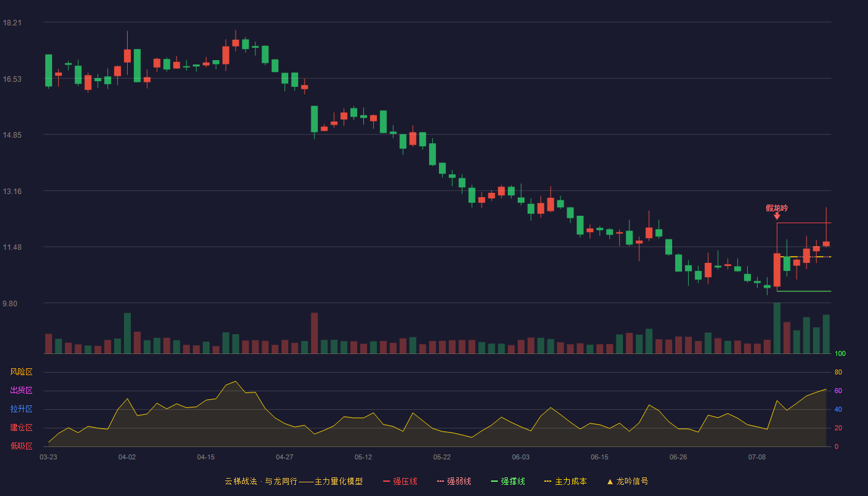Toggle the 强弱线 legend series
The height and width of the screenshot is (496, 868).
pyautogui.click(x=454, y=481)
